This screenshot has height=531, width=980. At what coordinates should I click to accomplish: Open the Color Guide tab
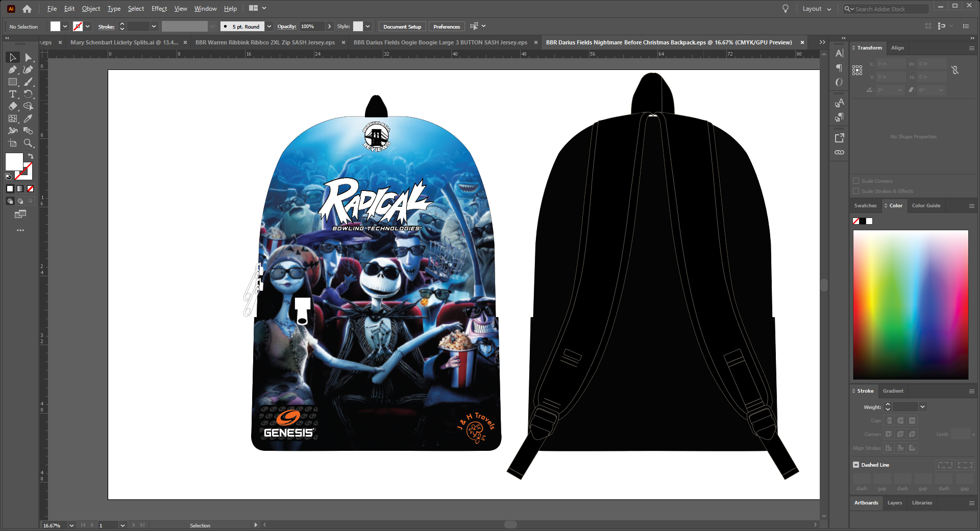[x=926, y=206]
